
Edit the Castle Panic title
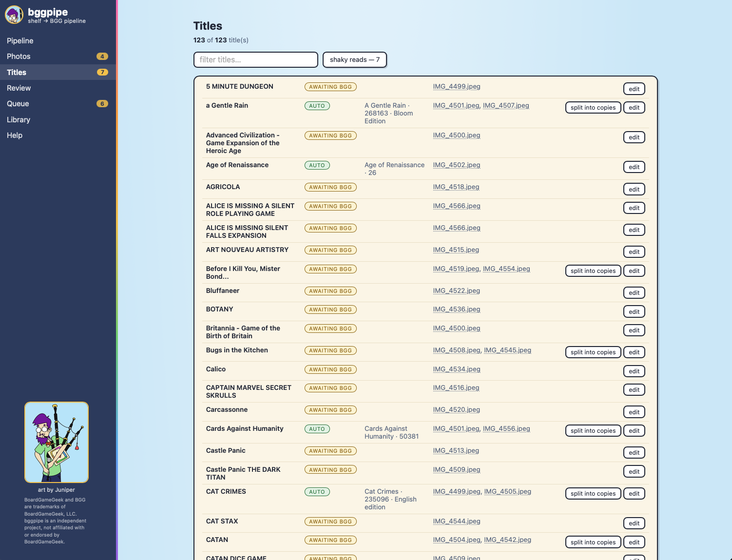(x=634, y=453)
